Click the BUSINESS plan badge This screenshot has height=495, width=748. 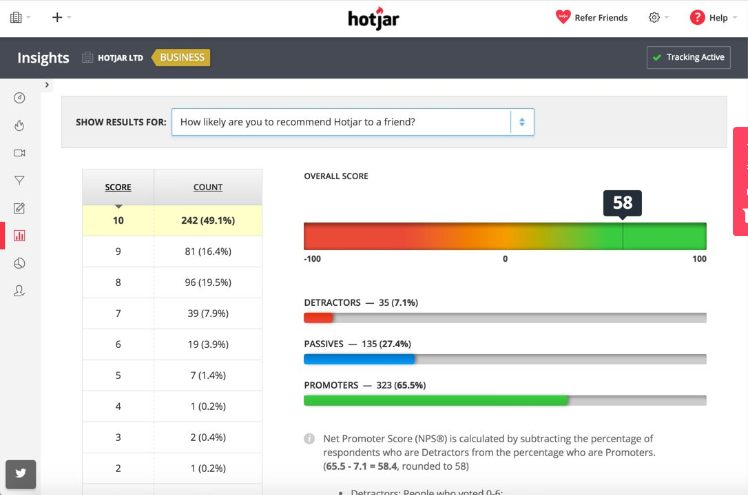click(x=181, y=57)
